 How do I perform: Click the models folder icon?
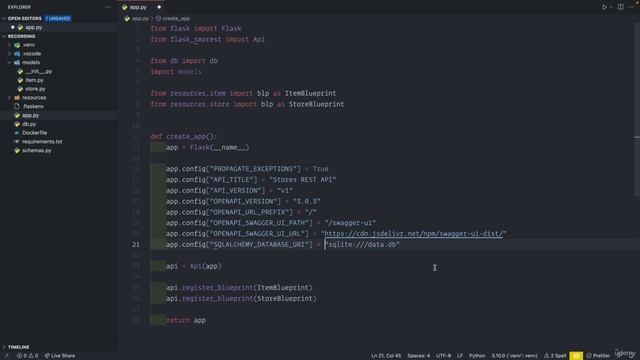[x=17, y=62]
